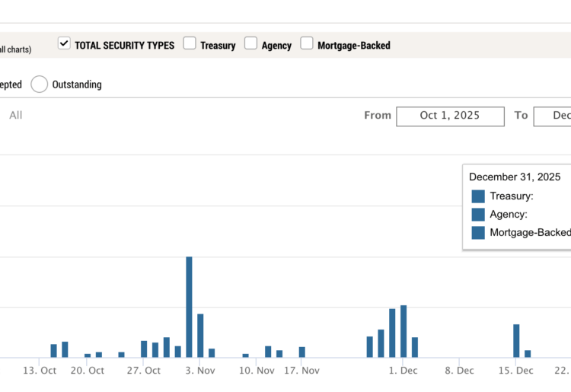Click the Treasury color swatch in tooltip

tap(478, 196)
